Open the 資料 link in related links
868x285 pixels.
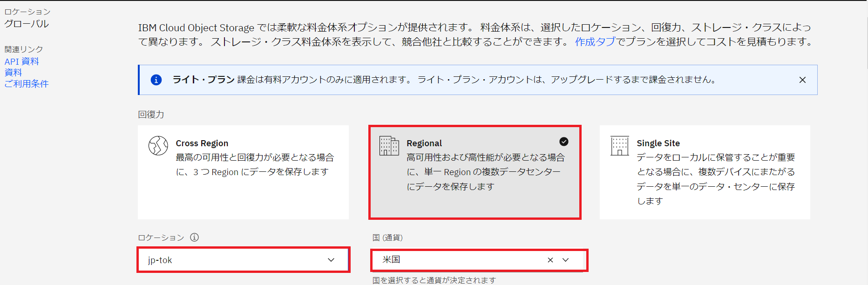tap(13, 73)
